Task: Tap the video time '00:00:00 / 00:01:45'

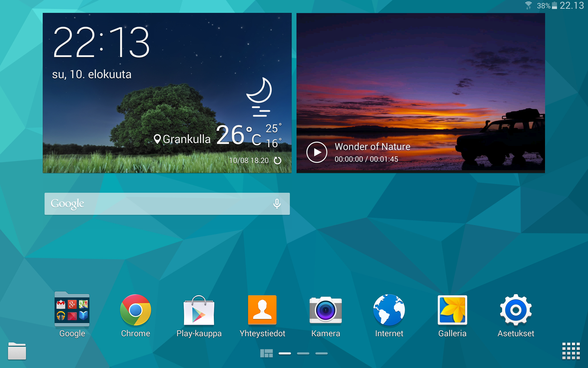Action: pos(366,159)
